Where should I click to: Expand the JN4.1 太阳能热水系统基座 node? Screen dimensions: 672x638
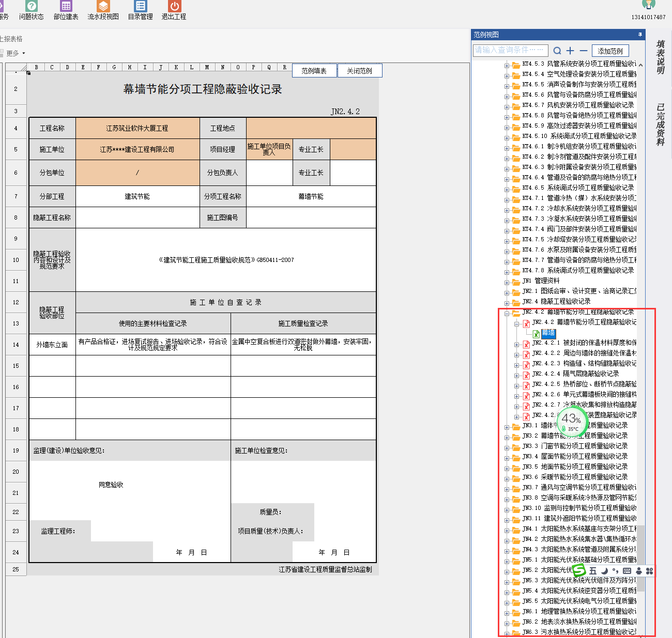507,530
